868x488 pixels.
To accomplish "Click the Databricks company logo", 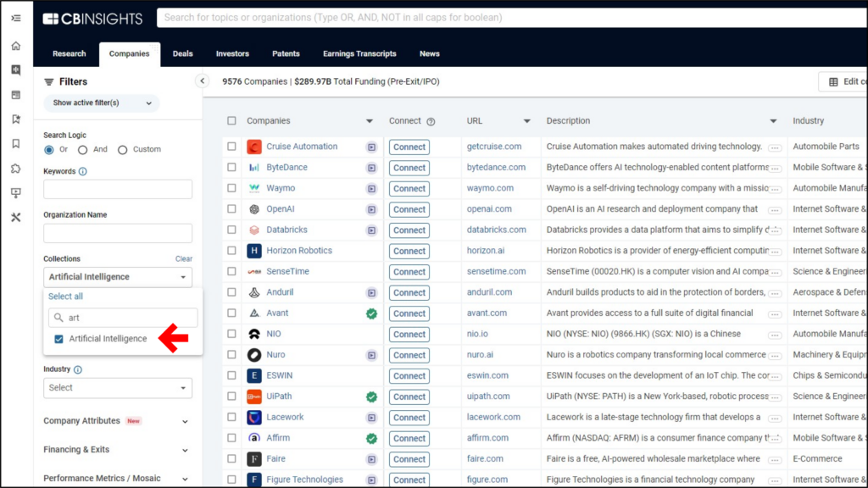I will pyautogui.click(x=254, y=230).
